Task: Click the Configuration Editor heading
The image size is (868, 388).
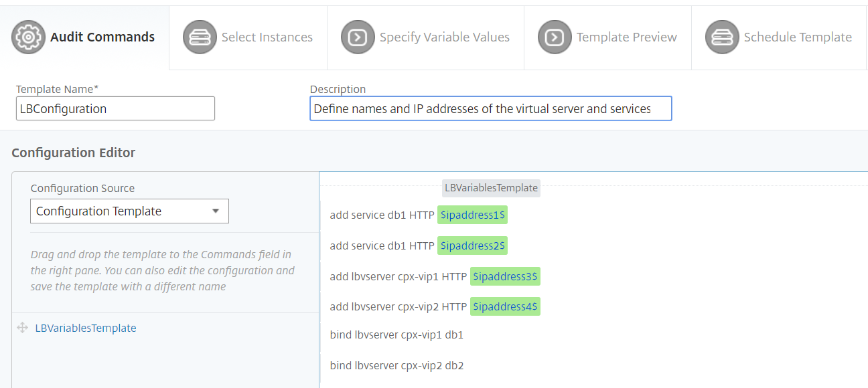Action: pyautogui.click(x=74, y=153)
